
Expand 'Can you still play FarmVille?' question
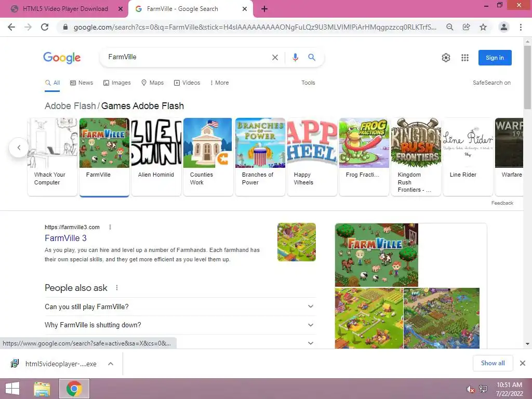click(180, 307)
